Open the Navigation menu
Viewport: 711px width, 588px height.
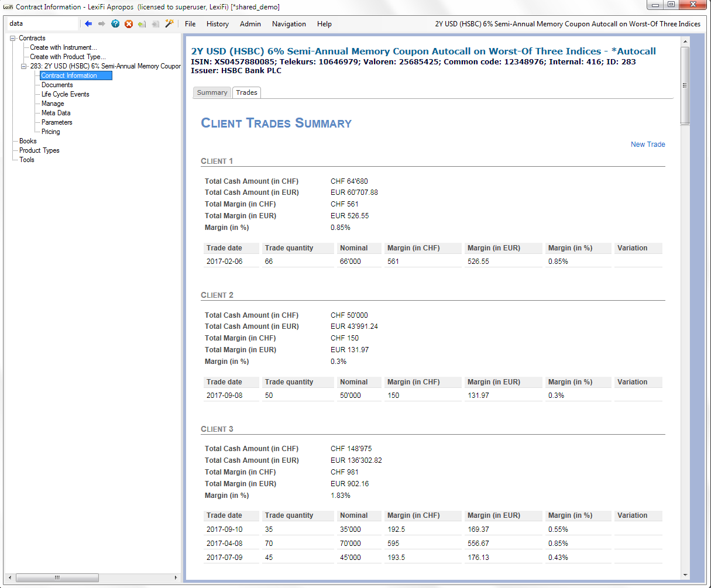coord(289,24)
